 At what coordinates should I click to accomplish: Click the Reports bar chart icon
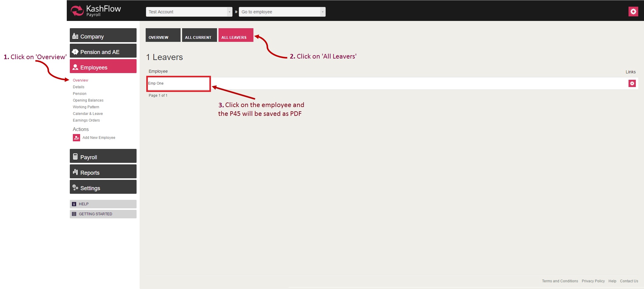coord(75,172)
